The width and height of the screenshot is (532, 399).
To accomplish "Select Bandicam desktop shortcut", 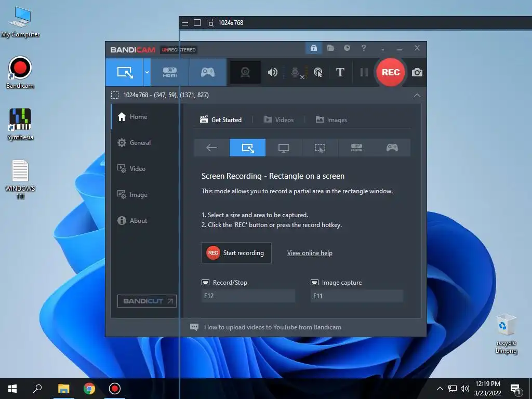I will (20, 73).
